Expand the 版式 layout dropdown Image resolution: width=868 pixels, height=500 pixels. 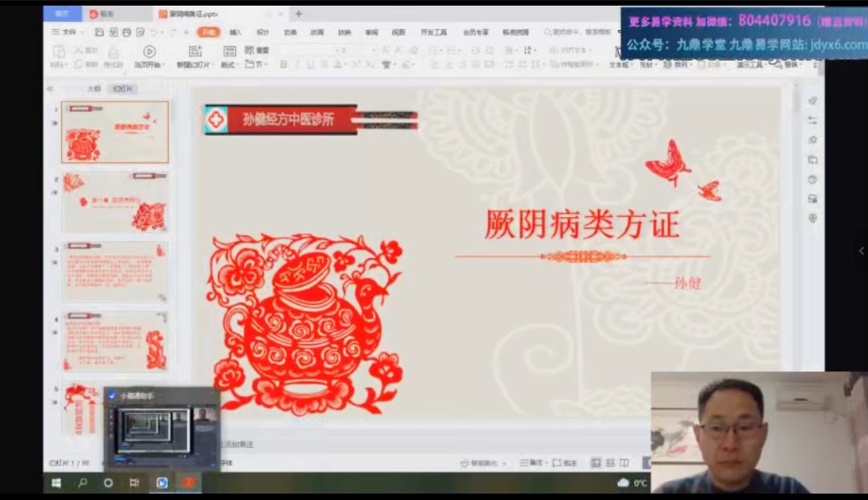(x=230, y=64)
